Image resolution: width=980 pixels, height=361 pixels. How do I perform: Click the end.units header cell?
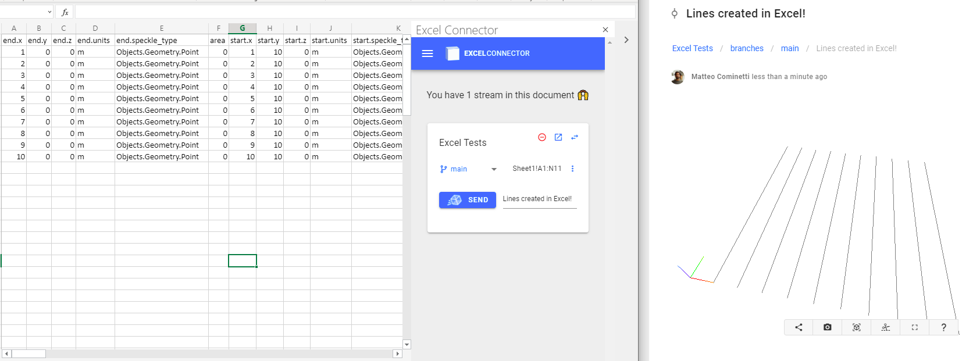point(95,40)
